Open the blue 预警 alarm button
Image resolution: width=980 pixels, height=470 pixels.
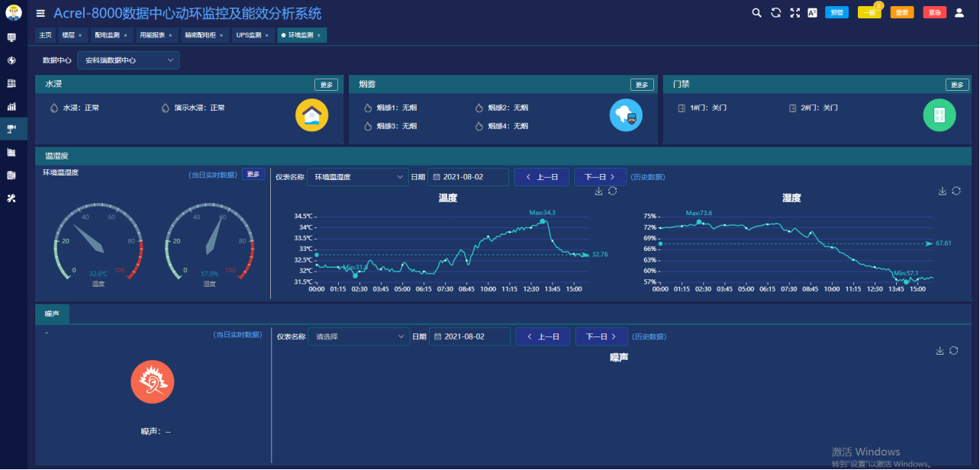point(837,12)
